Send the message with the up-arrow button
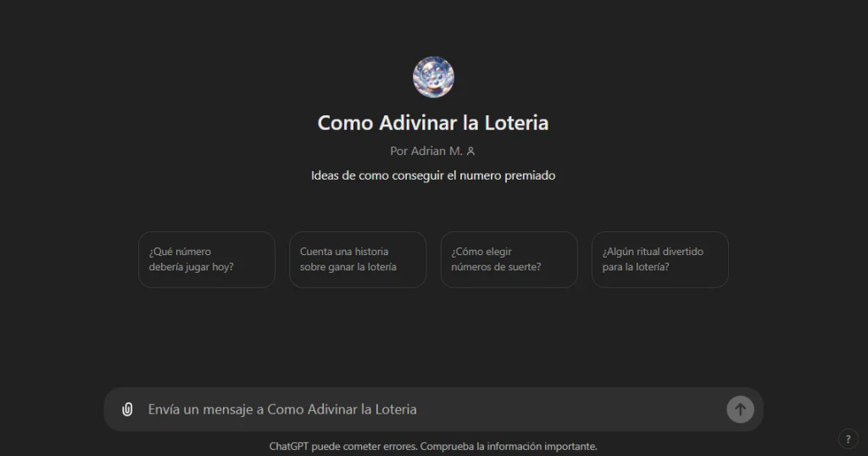The height and width of the screenshot is (456, 868). coord(740,409)
